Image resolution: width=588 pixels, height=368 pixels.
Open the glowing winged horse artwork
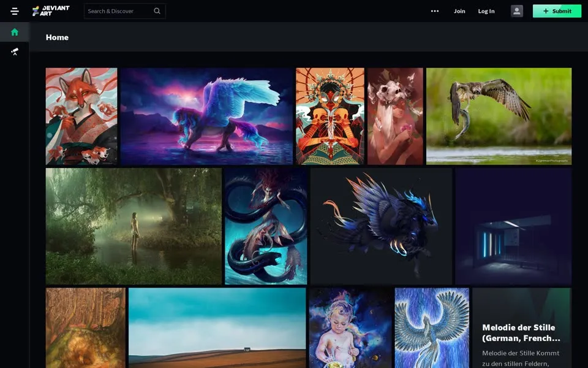[206, 116]
